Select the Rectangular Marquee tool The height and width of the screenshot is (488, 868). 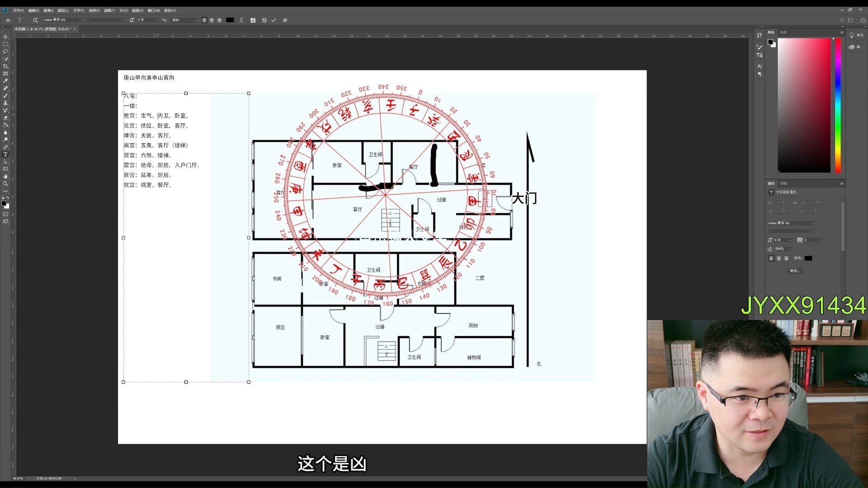pyautogui.click(x=5, y=44)
